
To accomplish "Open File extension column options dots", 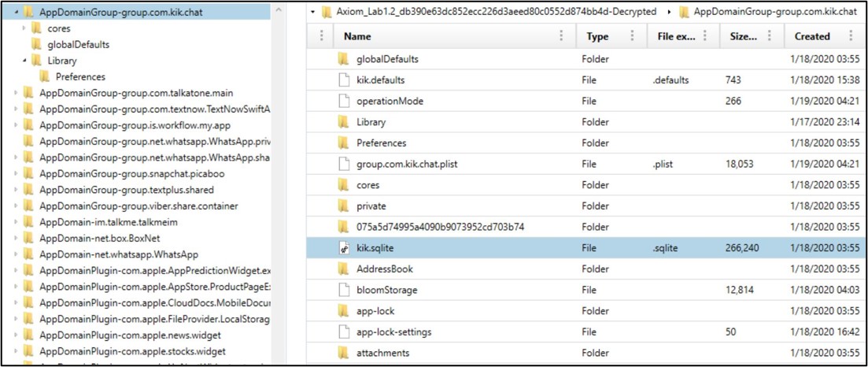I will click(x=705, y=36).
